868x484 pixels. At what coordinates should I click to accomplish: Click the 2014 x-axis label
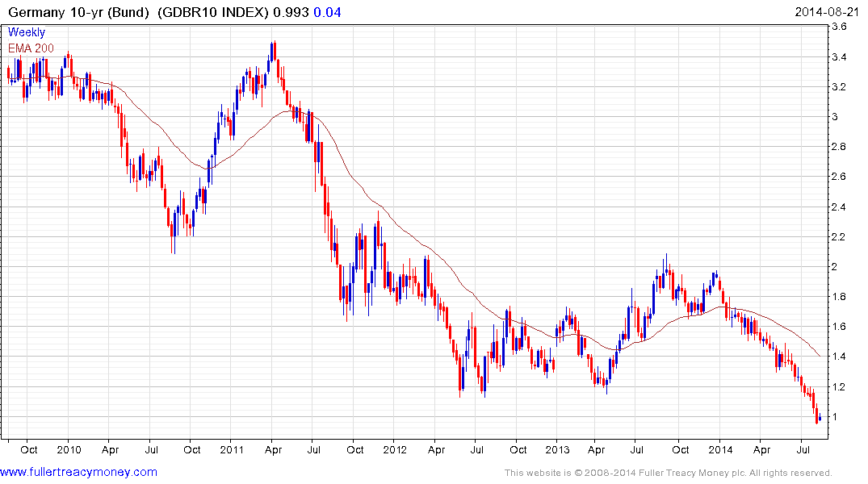pos(721,449)
